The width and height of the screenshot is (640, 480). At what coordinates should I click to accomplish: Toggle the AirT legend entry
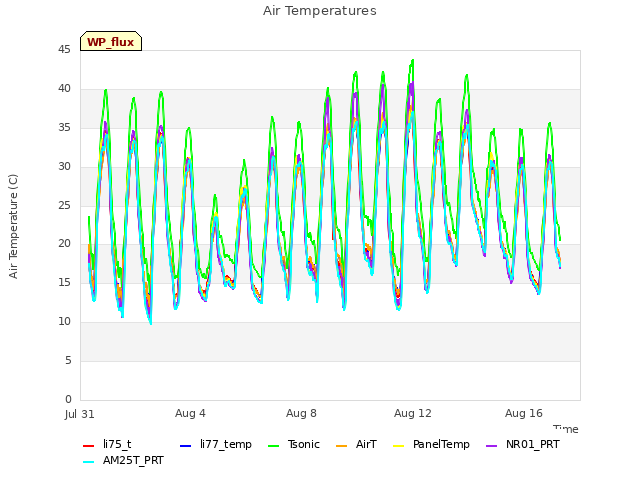pos(356,444)
